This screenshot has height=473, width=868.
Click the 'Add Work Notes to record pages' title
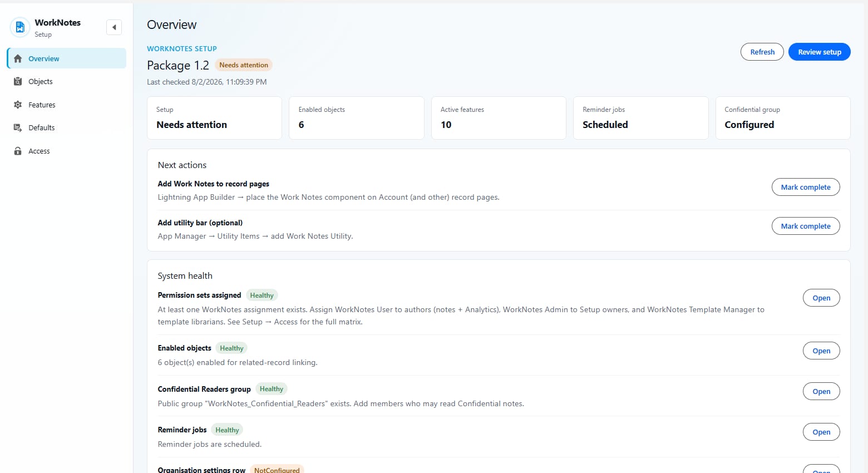pos(214,184)
